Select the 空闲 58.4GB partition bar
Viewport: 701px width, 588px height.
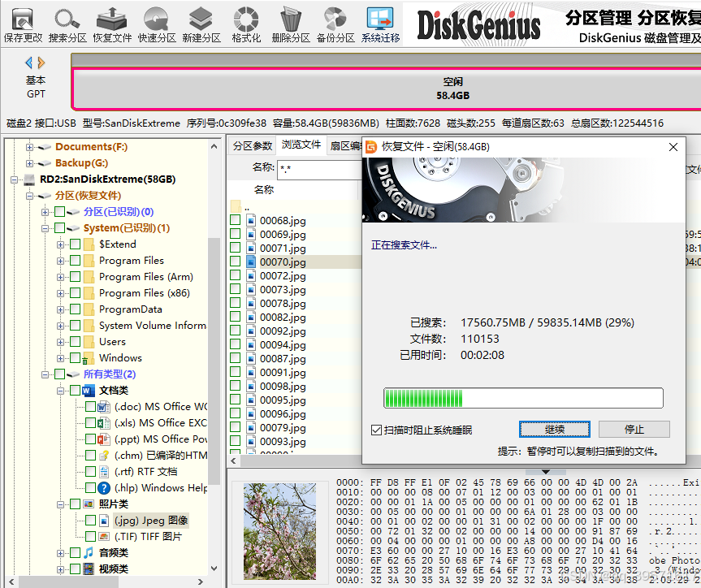coord(387,89)
